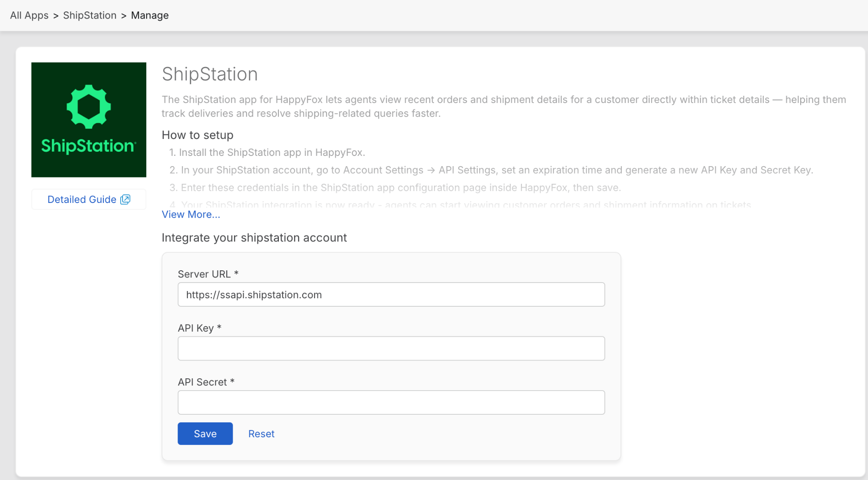This screenshot has height=480, width=868.
Task: Click the Reset link
Action: coord(261,434)
